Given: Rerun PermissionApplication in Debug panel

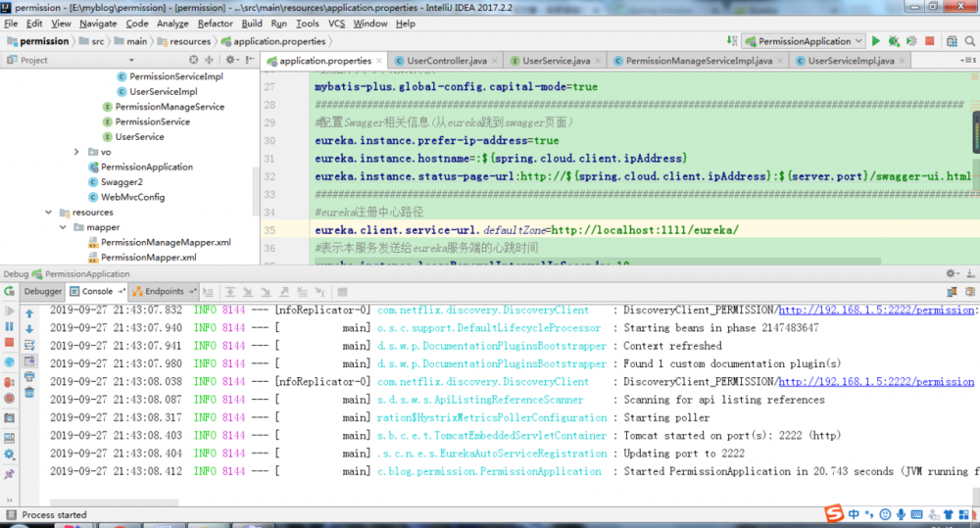Looking at the screenshot, I should 9,291.
